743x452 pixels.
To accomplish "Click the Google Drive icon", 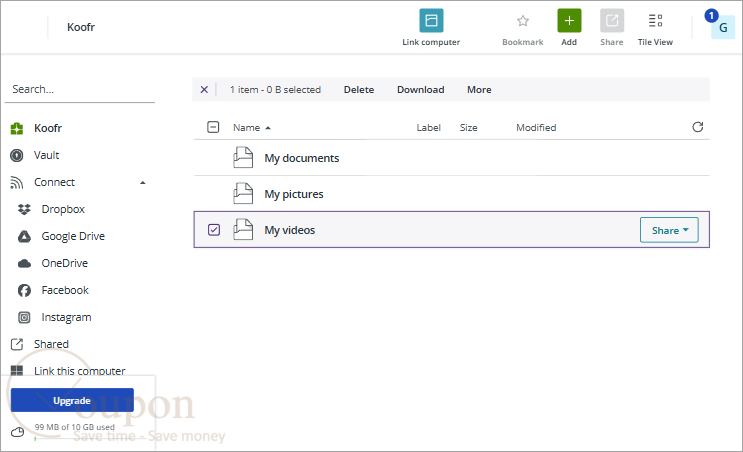I will (24, 236).
